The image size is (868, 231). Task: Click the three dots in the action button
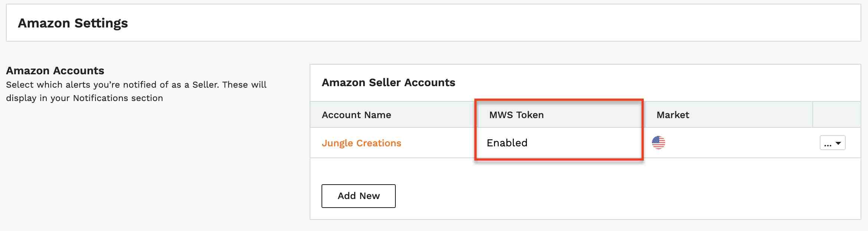pos(828,144)
